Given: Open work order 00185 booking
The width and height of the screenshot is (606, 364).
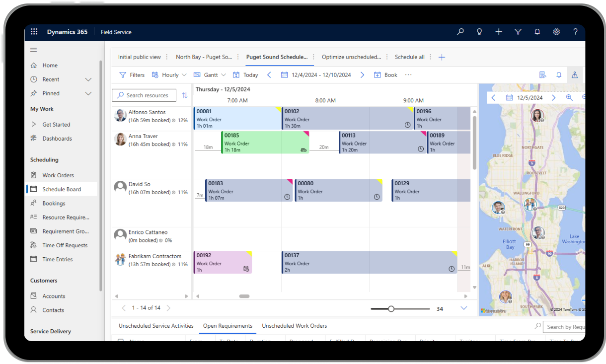Looking at the screenshot, I should (265, 143).
